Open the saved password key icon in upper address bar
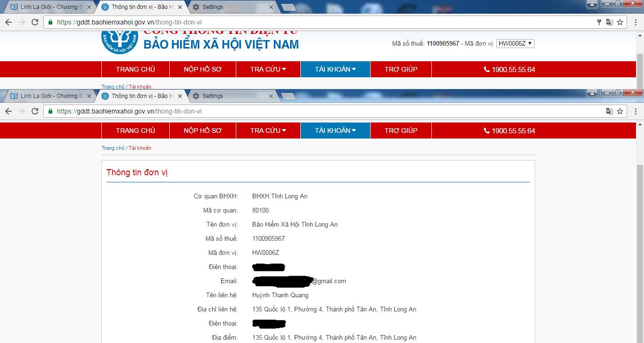Screen dimensions: 644x343 (x=599, y=22)
